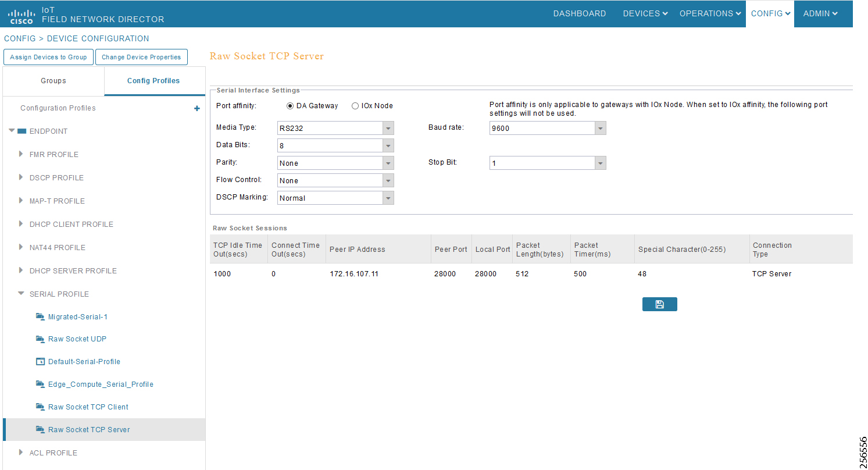Open the Parity dropdown
This screenshot has width=868, height=470.
(x=388, y=163)
